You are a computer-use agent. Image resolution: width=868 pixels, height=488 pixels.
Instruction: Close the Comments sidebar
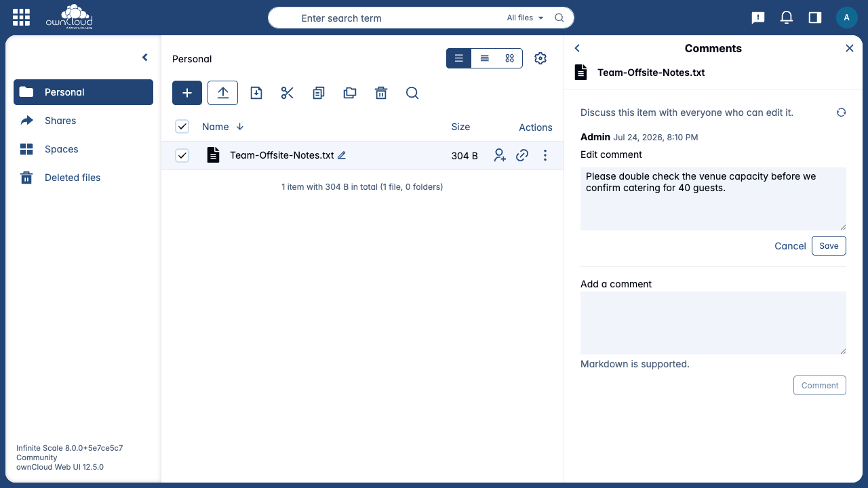850,48
